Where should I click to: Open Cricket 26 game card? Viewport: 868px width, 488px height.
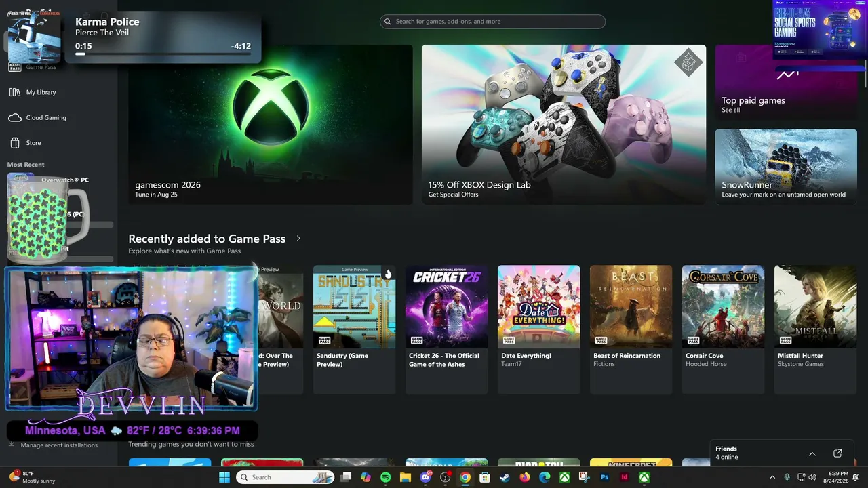point(446,329)
